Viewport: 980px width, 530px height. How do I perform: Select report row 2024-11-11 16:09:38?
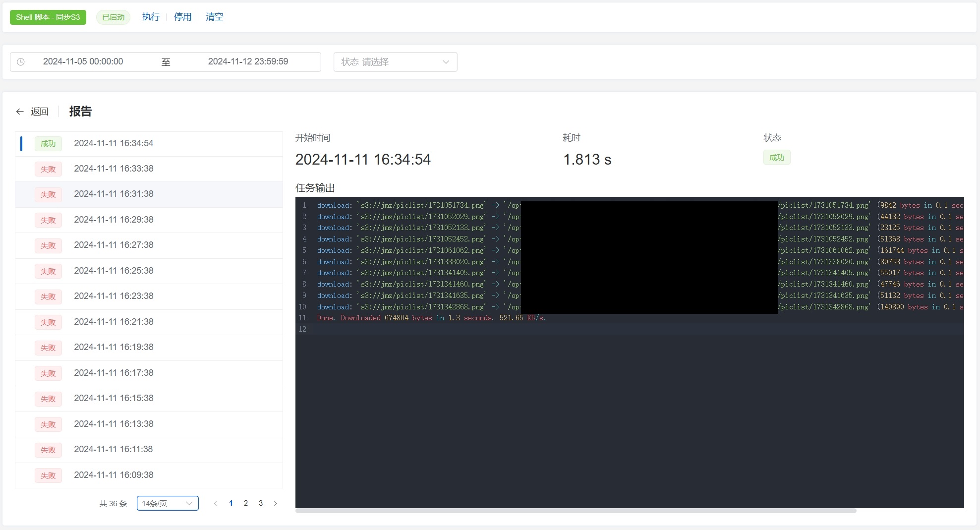point(149,475)
